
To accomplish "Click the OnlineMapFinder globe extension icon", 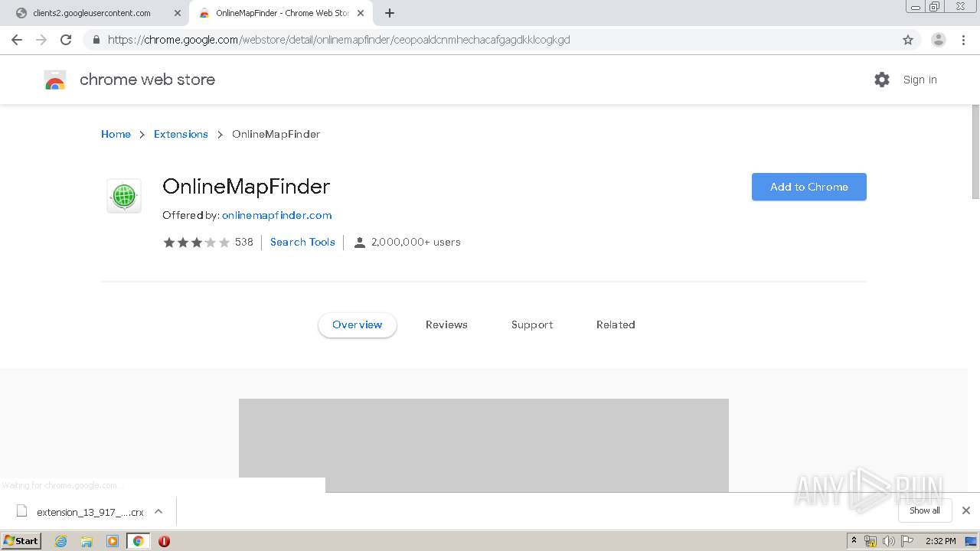I will point(123,196).
